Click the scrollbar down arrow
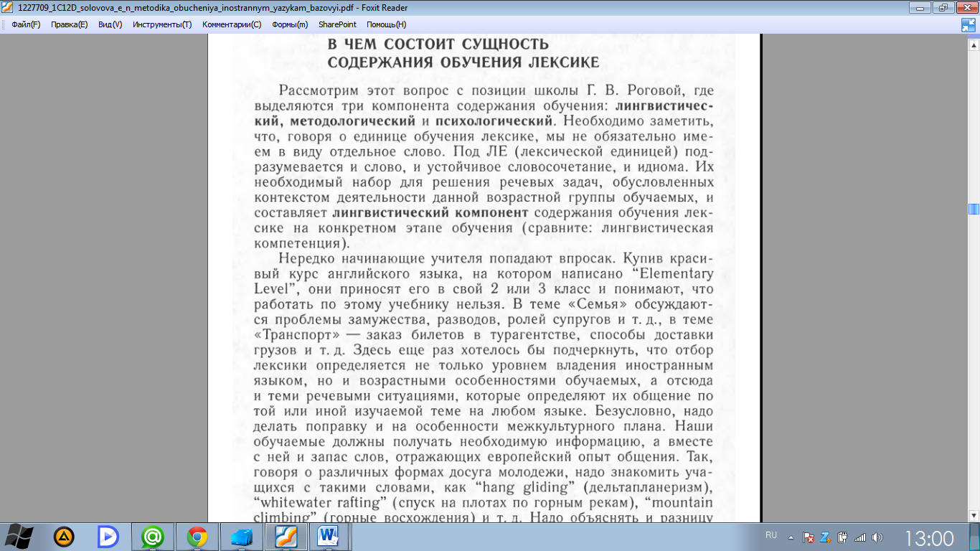Image resolution: width=980 pixels, height=551 pixels. click(974, 515)
